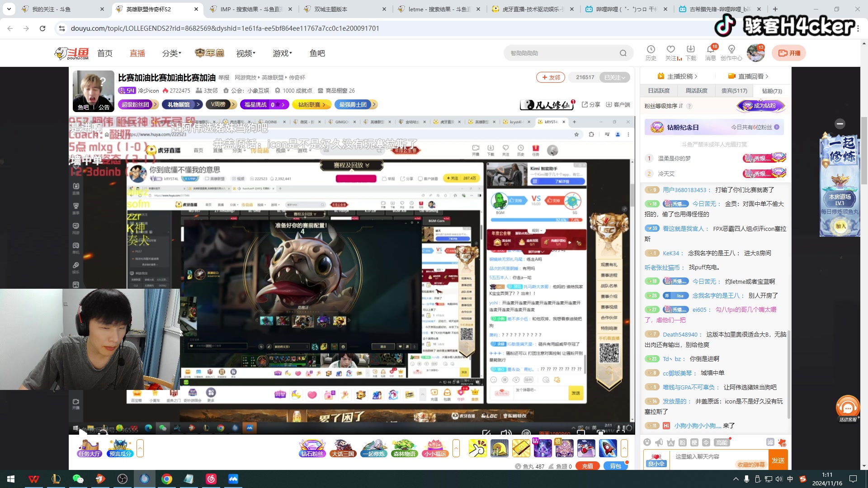This screenshot has height=488, width=868.
Task: Expand the activities arrow beside 小小福运
Action: point(456,448)
